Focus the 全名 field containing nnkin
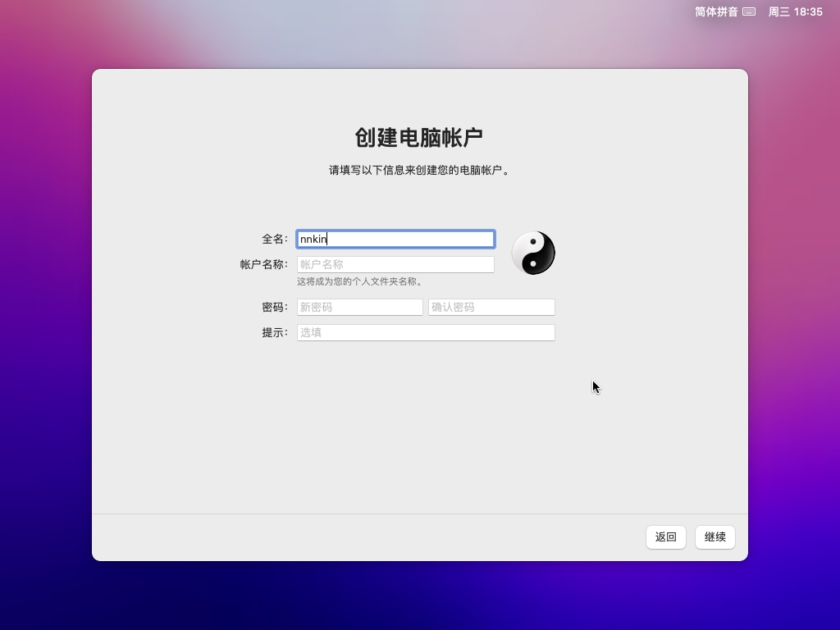840x630 pixels. coord(395,239)
